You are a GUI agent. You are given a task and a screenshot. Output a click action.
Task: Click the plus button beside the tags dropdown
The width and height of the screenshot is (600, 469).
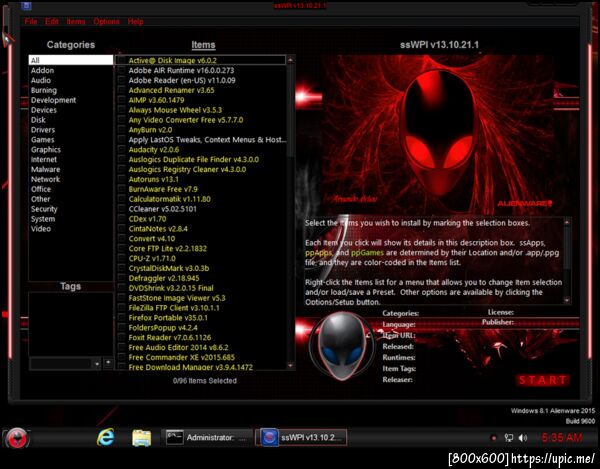click(x=108, y=362)
